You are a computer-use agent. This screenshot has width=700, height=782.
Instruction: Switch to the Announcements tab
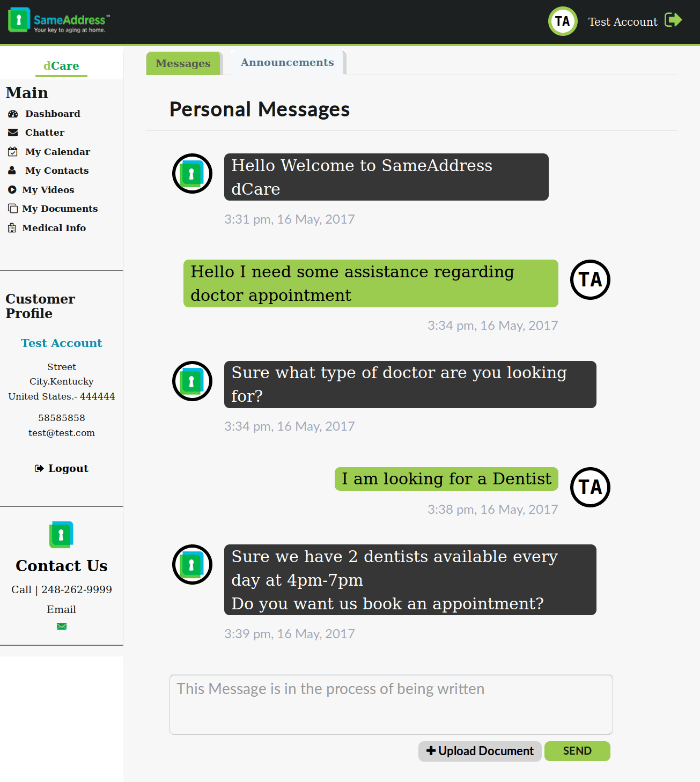287,62
